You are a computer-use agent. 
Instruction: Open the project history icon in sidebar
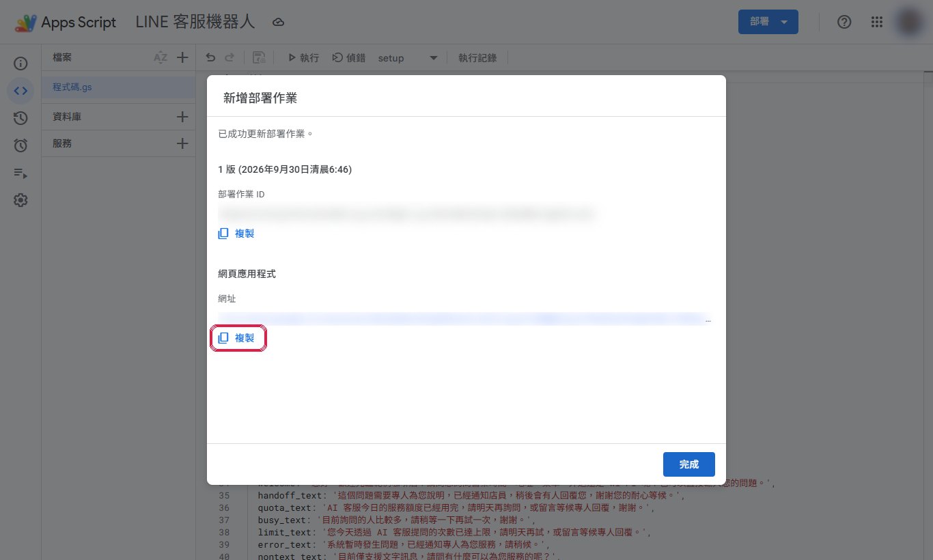coord(20,118)
